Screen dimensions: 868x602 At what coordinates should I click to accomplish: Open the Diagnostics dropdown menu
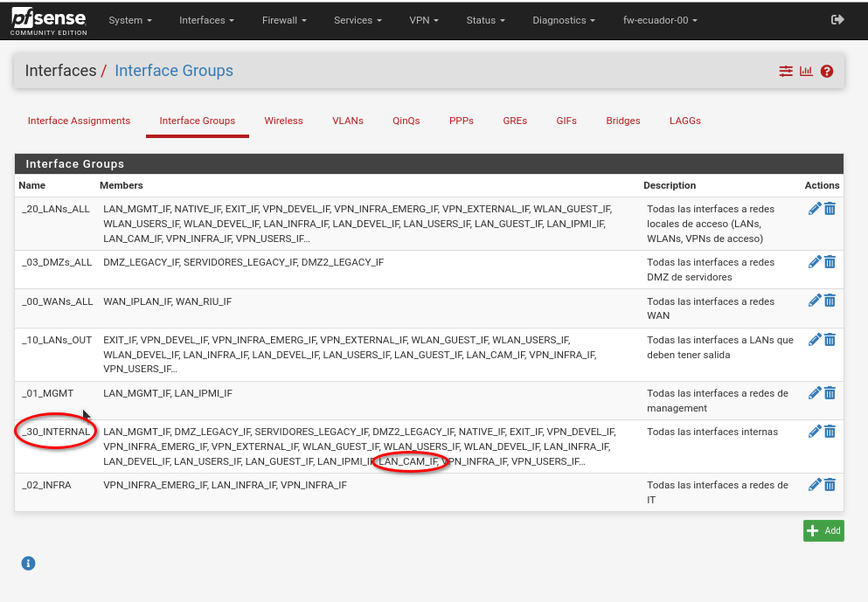564,20
